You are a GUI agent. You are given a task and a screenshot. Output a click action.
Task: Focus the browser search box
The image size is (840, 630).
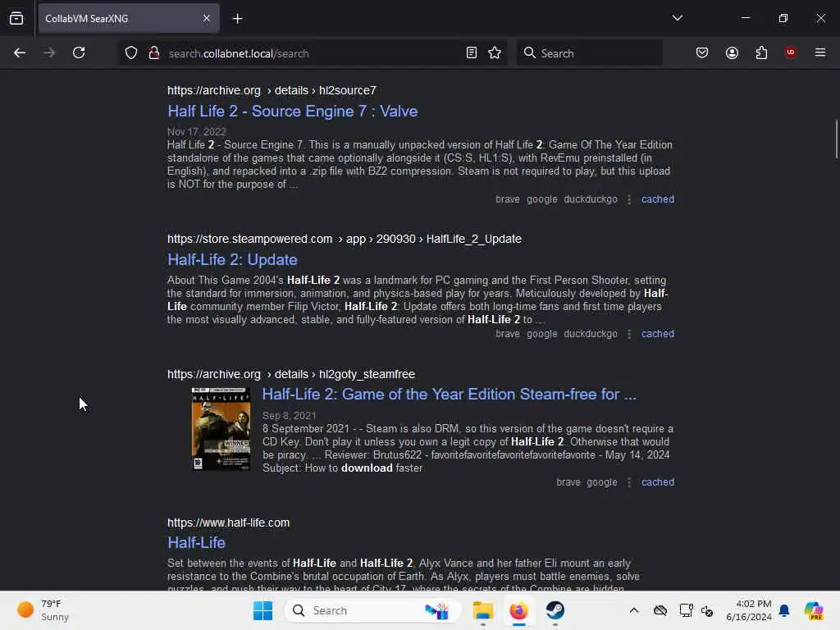click(589, 53)
